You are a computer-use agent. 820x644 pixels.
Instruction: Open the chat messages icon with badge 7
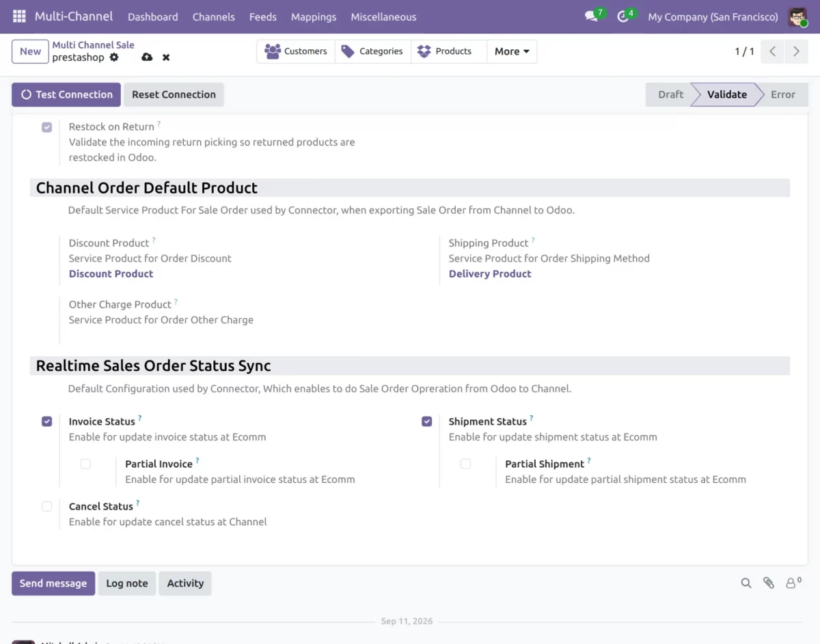(592, 16)
